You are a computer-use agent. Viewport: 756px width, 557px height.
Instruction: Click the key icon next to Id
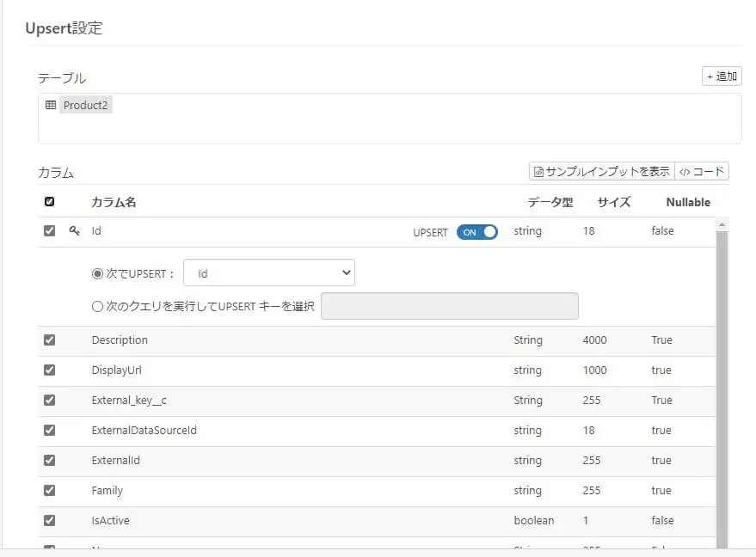tap(74, 231)
